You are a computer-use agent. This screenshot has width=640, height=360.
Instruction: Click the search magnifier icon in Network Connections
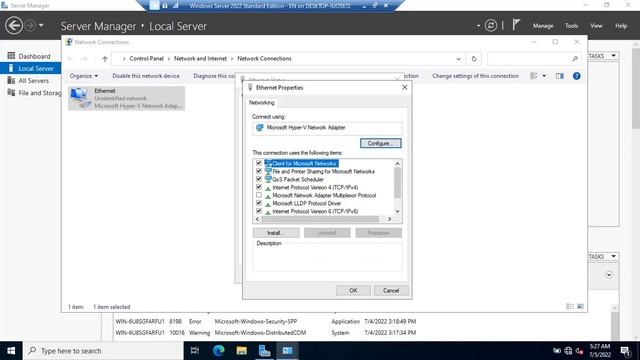tap(575, 59)
